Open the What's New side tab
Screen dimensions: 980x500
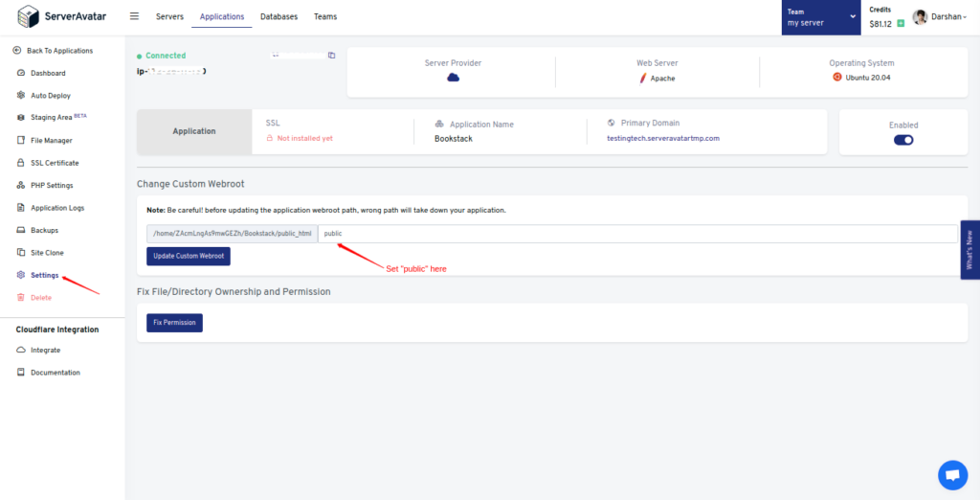click(x=970, y=250)
